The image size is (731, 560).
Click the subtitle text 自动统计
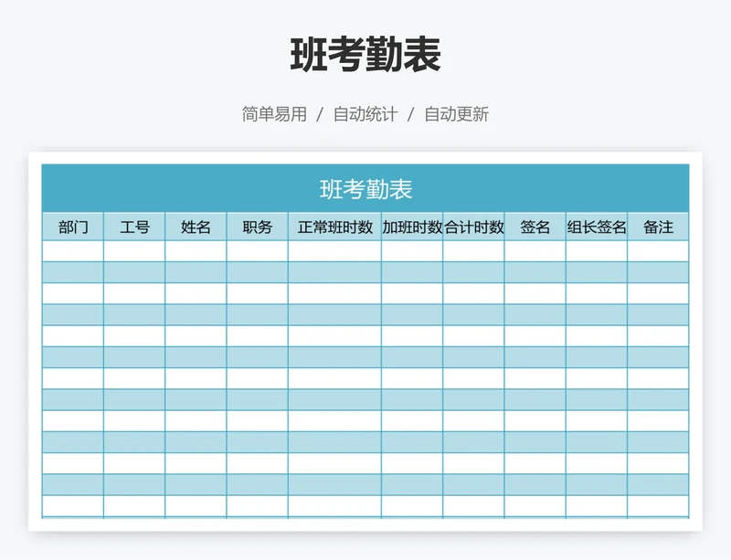click(365, 114)
